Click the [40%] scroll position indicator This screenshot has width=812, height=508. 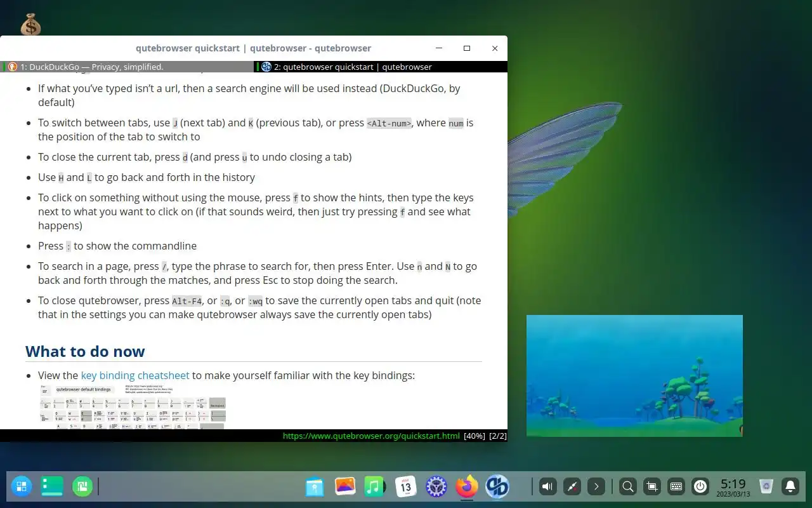475,436
